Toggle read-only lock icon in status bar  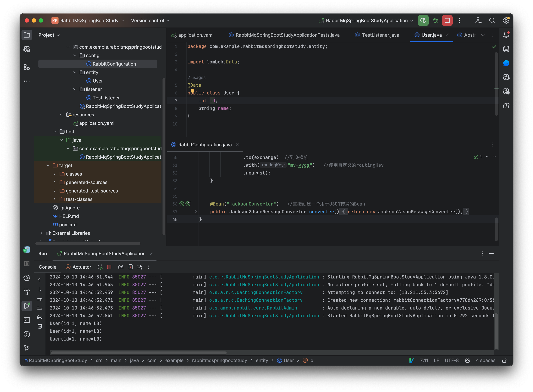[504, 360]
